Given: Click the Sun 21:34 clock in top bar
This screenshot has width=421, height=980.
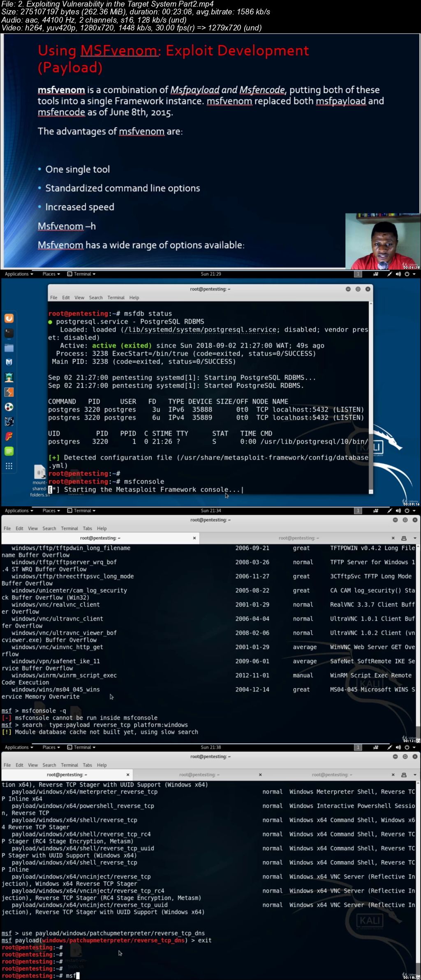Looking at the screenshot, I should coord(211,511).
